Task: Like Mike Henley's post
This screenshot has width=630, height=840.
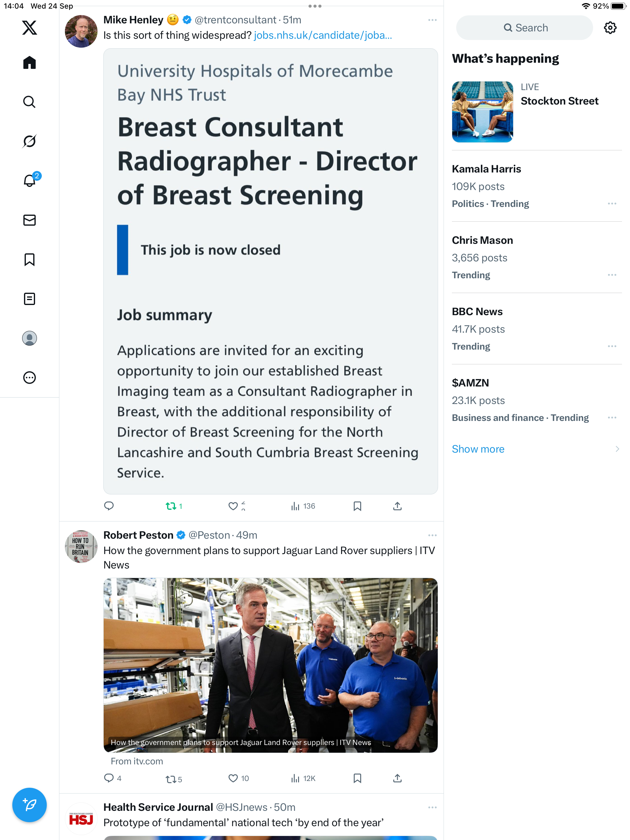Action: coord(233,506)
